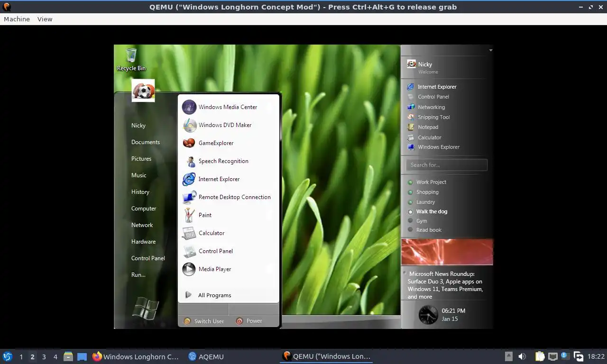This screenshot has height=364, width=607.
Task: Open the Run... entry
Action: point(138,275)
